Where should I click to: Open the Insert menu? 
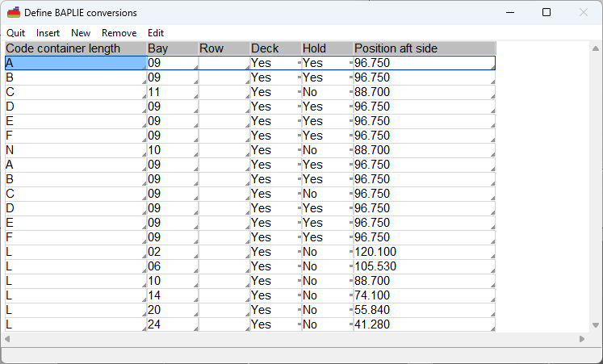48,33
